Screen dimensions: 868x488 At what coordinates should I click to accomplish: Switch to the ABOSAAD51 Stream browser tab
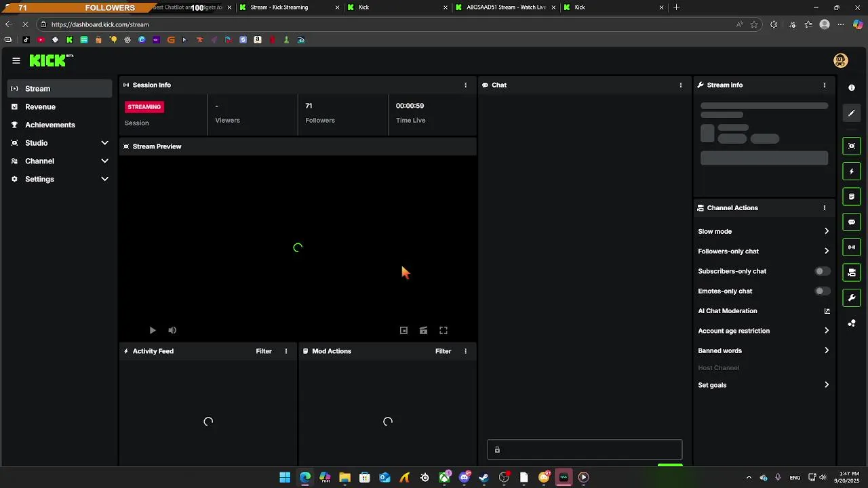click(505, 7)
